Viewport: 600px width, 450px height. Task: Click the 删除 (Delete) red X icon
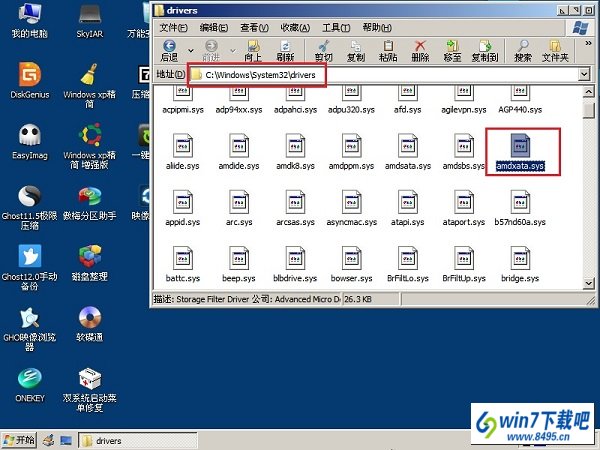coord(420,51)
